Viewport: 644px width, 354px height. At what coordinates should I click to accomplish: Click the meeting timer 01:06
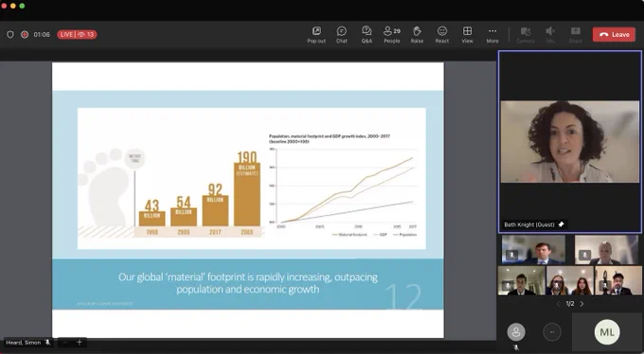pos(42,34)
